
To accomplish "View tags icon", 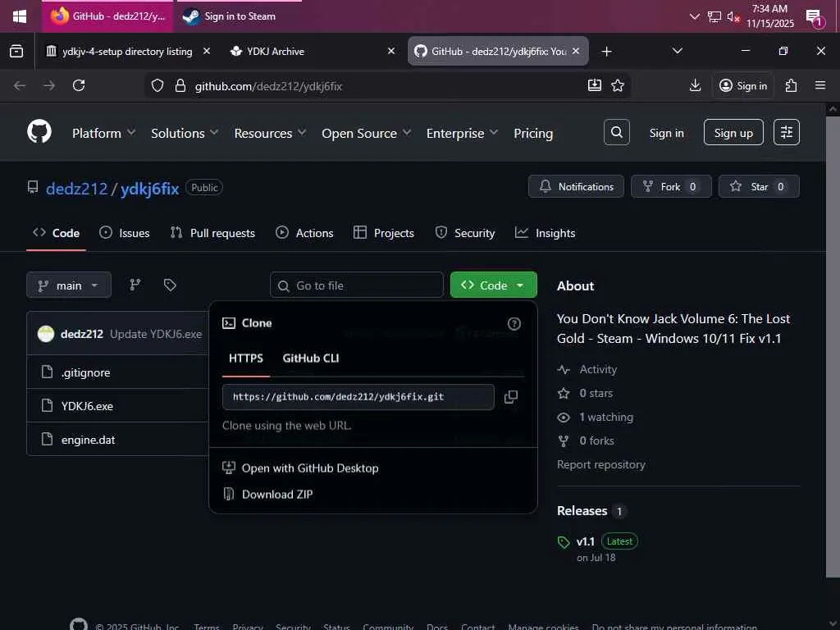I will (x=170, y=285).
